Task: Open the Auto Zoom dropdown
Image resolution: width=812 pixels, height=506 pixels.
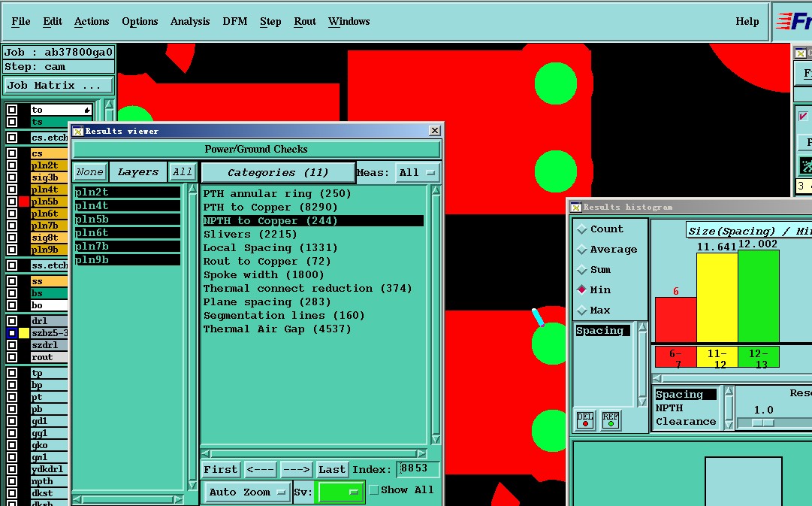Action: [x=247, y=492]
